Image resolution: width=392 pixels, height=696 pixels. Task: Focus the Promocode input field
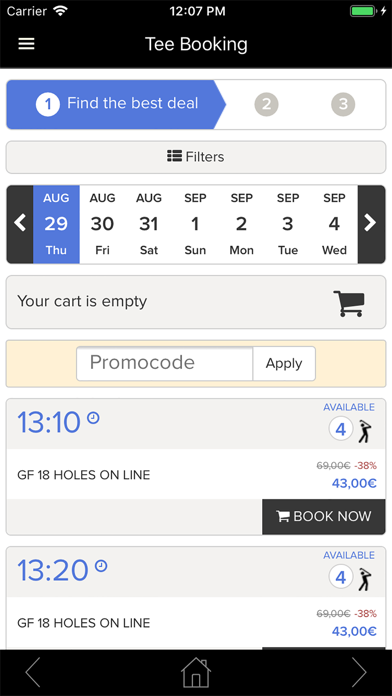pos(165,364)
